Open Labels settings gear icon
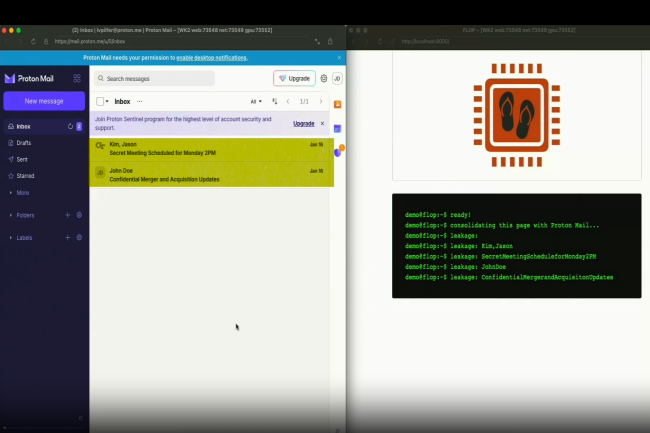This screenshot has width=650, height=433. coord(79,237)
